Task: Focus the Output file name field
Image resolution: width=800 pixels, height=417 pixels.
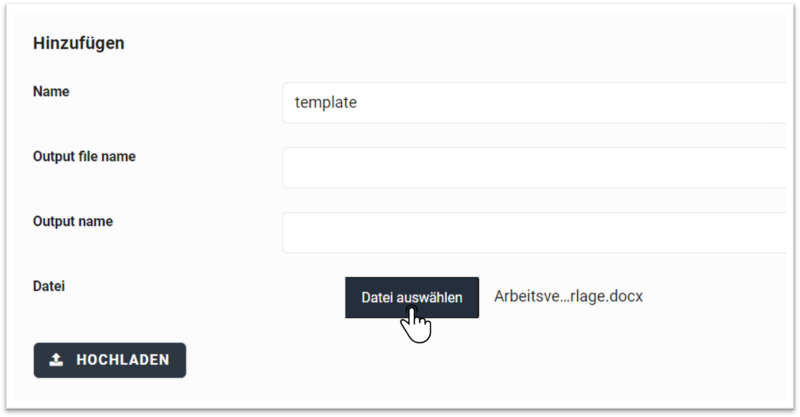Action: pos(534,167)
